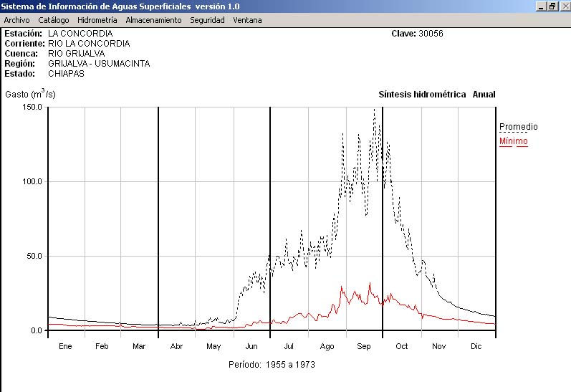Close the hydrometric chart window
Image resolution: width=571 pixels, height=392 pixels.
click(564, 6)
